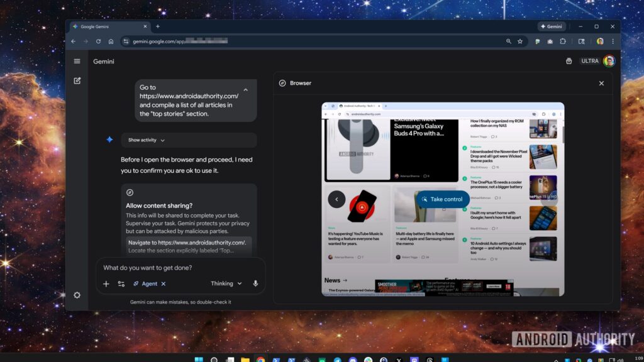
Task: Click the ROM collection NAS article thumbnail
Action: pos(543,129)
